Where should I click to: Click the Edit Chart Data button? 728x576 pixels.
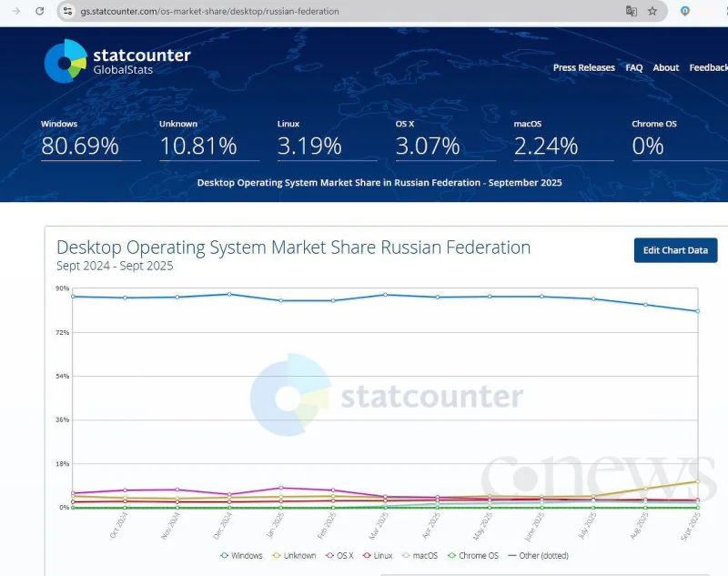pos(675,250)
